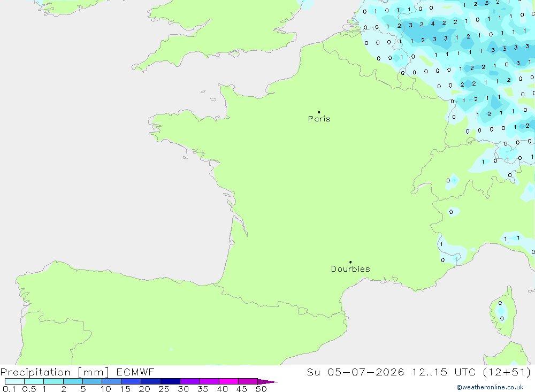Pick the 40–45 mm magenta legend swatch
Viewport: 535px width, 392px height.
click(228, 381)
